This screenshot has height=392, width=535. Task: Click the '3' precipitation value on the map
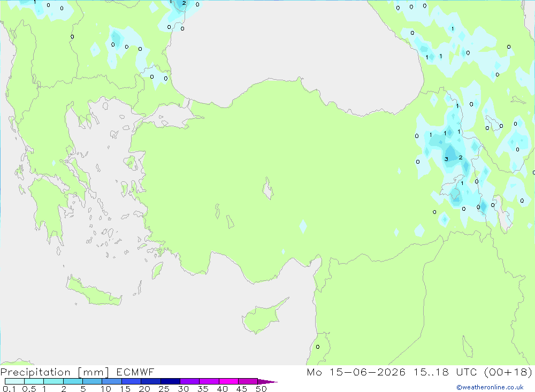point(446,159)
